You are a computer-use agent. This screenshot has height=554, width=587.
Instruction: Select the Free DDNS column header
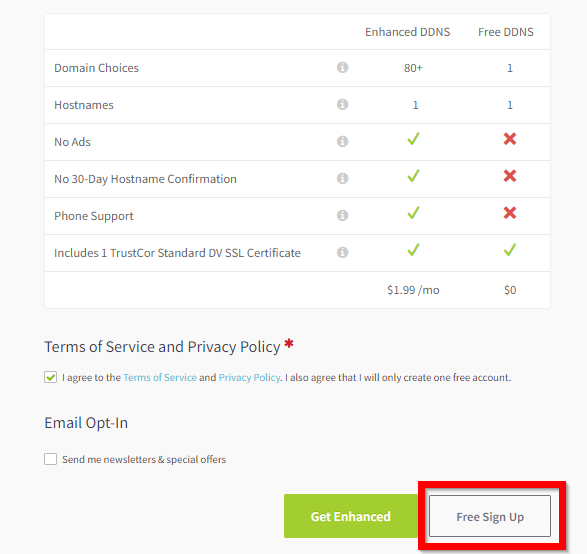[x=506, y=32]
